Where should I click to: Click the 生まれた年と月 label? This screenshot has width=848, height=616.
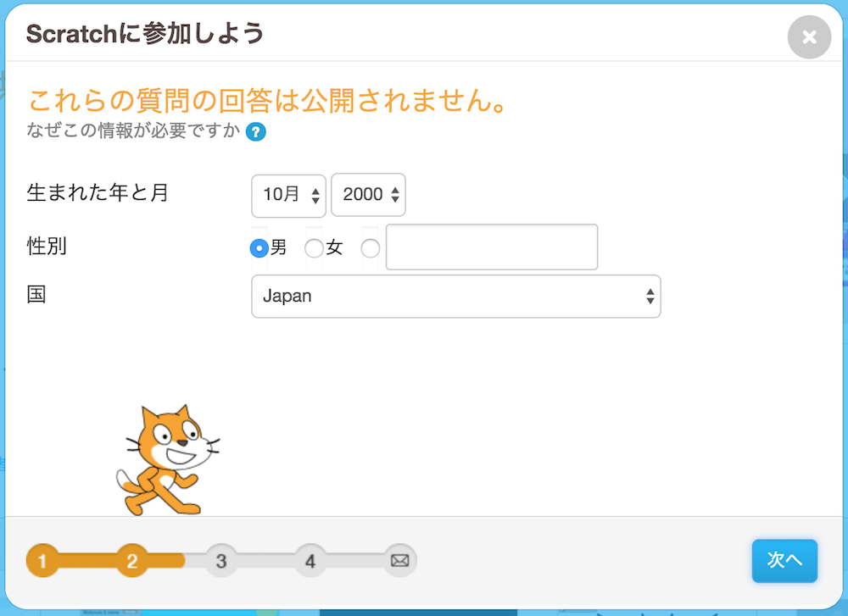(x=98, y=193)
